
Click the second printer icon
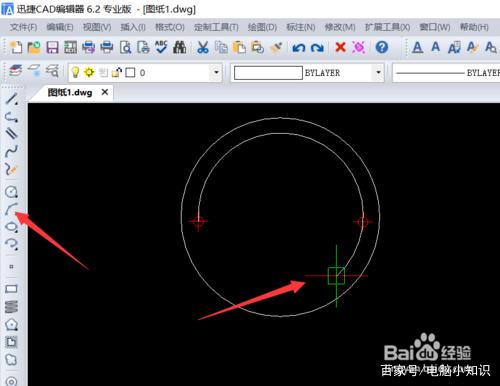[x=107, y=47]
